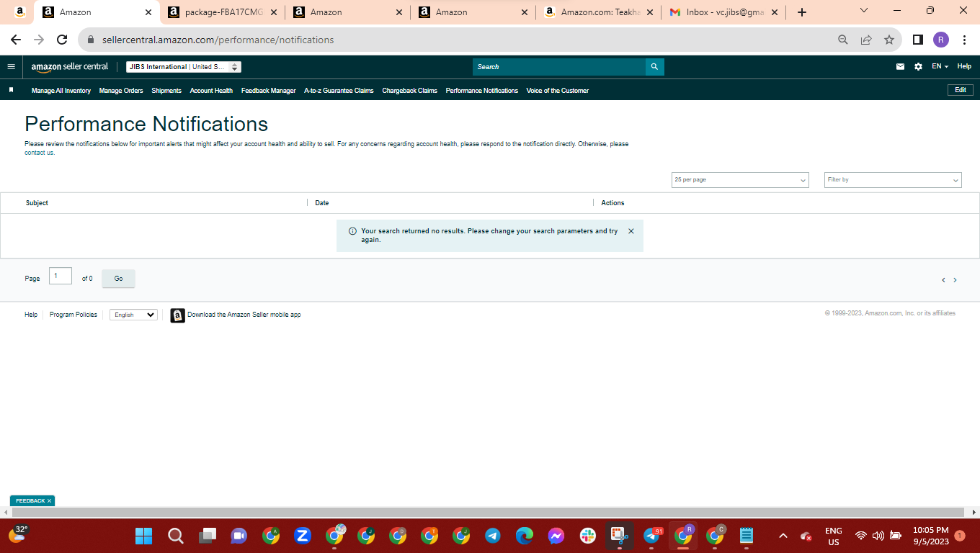980x553 pixels.
Task: Open Snipping Tool from the taskbar
Action: 620,536
